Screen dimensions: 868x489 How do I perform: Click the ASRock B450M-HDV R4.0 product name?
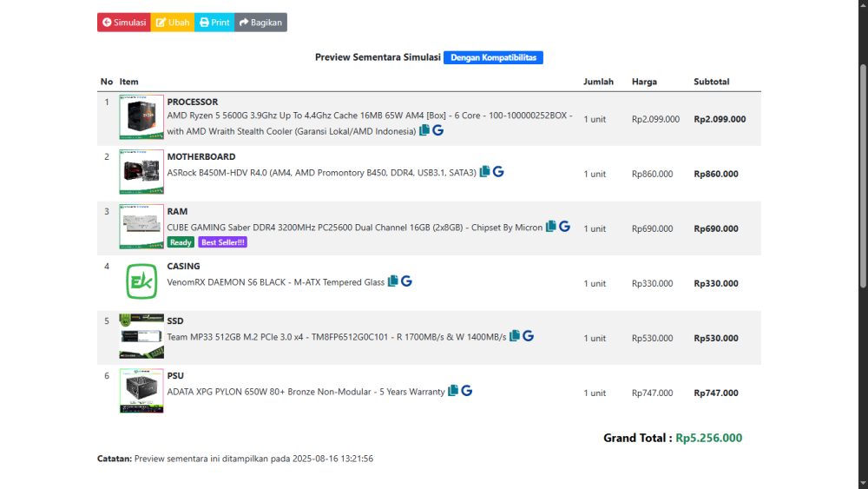pyautogui.click(x=322, y=173)
